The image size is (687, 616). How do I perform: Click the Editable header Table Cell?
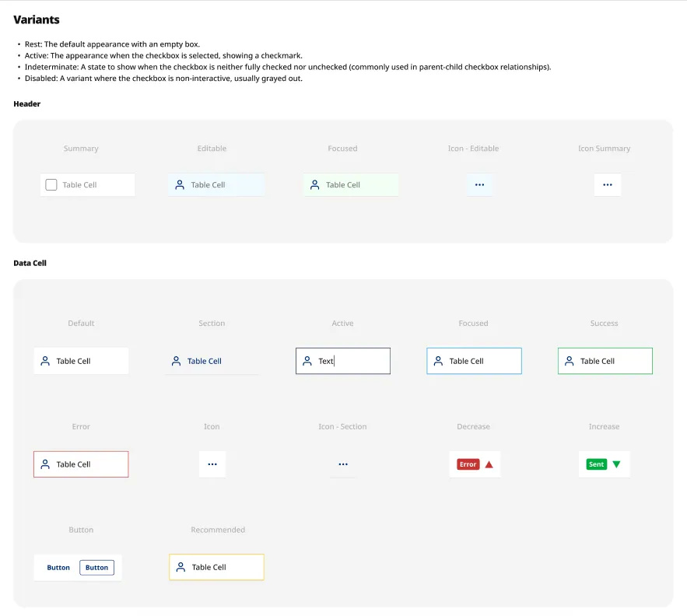[216, 185]
